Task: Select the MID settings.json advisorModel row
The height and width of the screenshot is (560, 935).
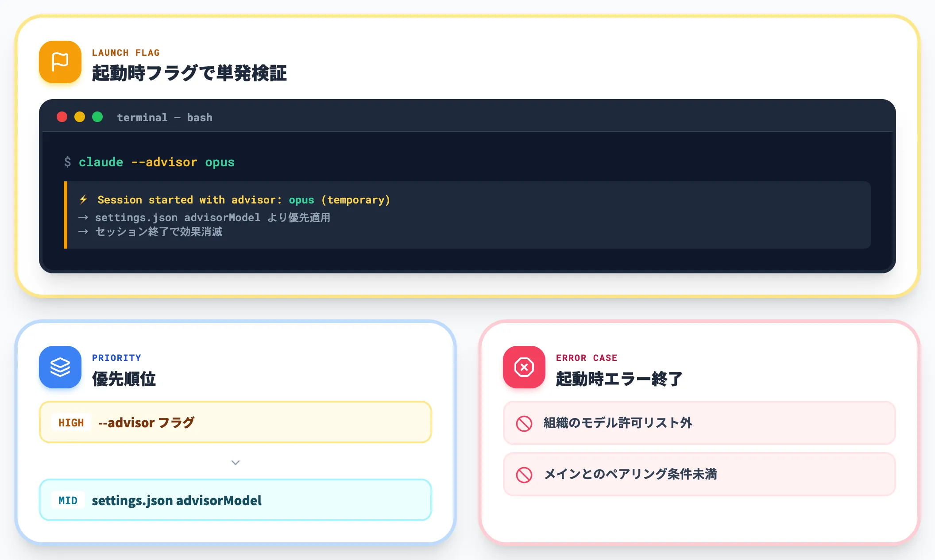Action: (x=236, y=500)
